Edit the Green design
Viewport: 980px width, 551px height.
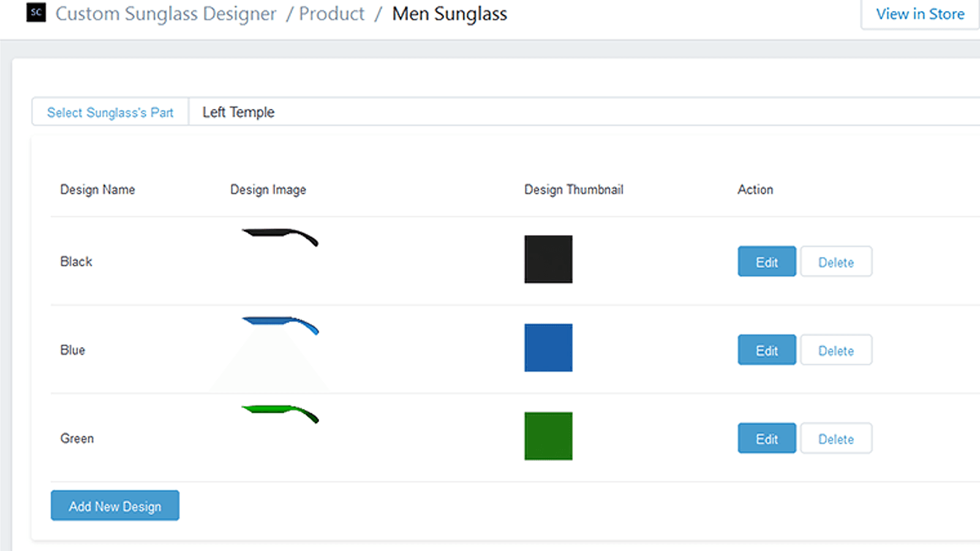766,438
